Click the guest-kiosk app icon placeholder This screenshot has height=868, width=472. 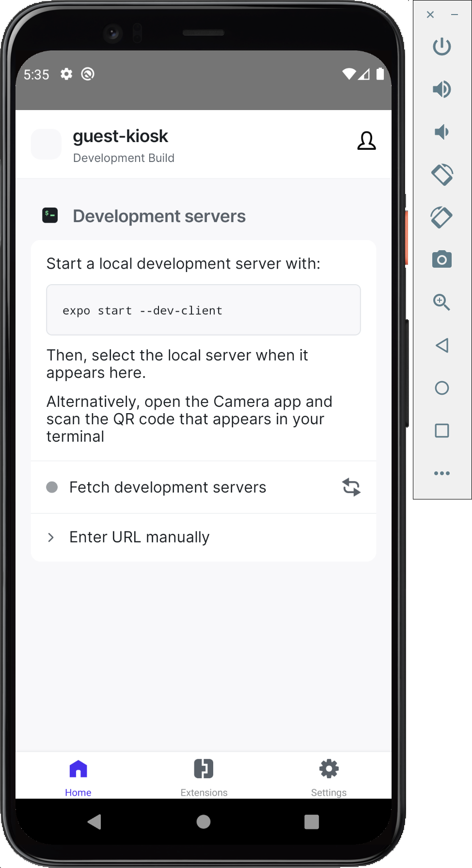click(46, 144)
